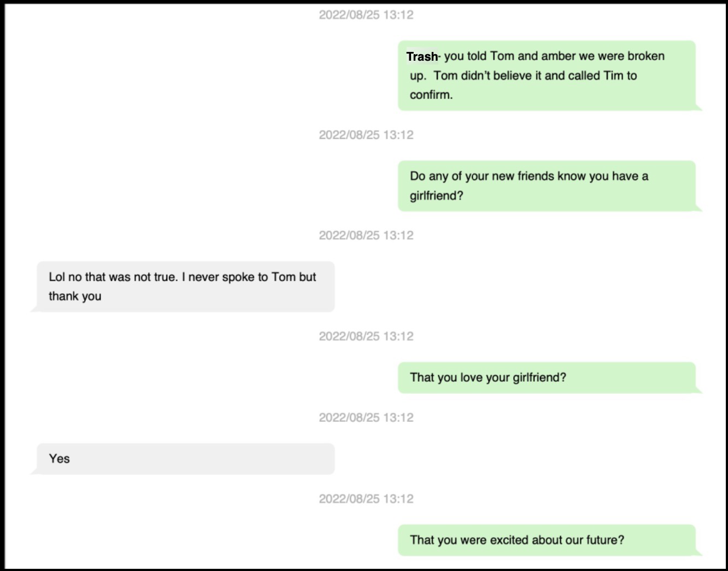Screen dimensions: 728x571
Task: Select the "That you were excited about our future?" message
Action: [x=547, y=540]
